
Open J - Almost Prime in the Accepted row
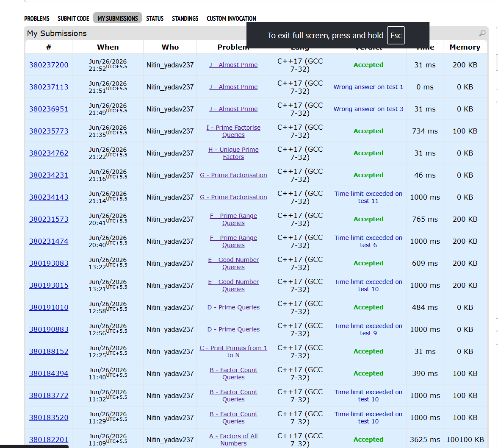233,65
